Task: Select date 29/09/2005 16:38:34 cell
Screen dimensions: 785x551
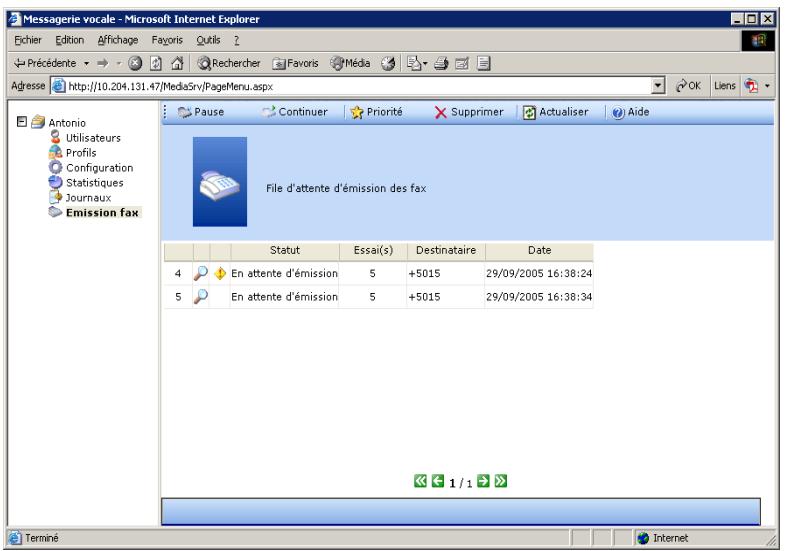Action: point(539,297)
